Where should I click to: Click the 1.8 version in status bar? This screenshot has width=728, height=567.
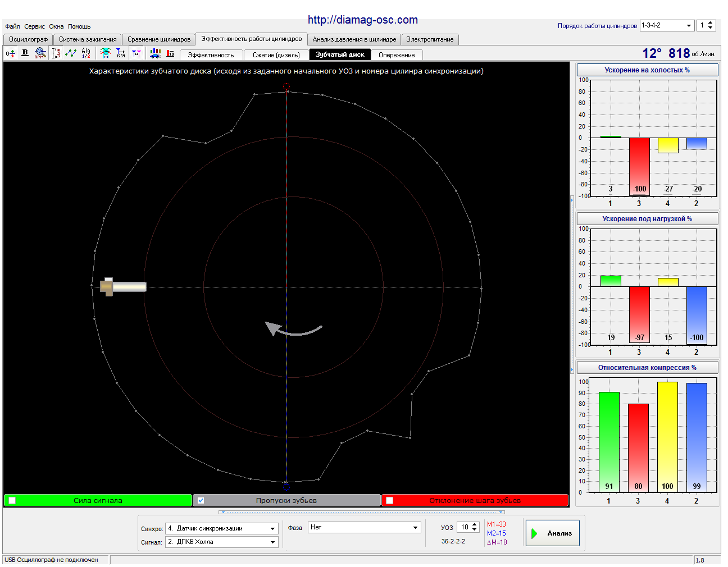point(700,560)
